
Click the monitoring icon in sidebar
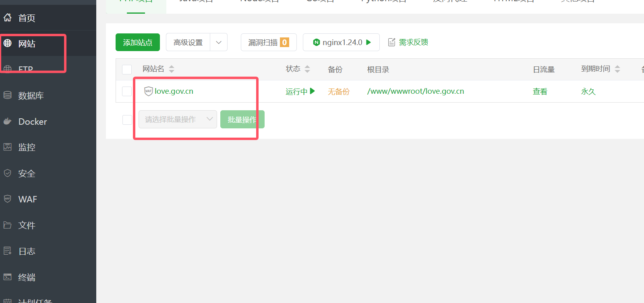click(x=8, y=147)
